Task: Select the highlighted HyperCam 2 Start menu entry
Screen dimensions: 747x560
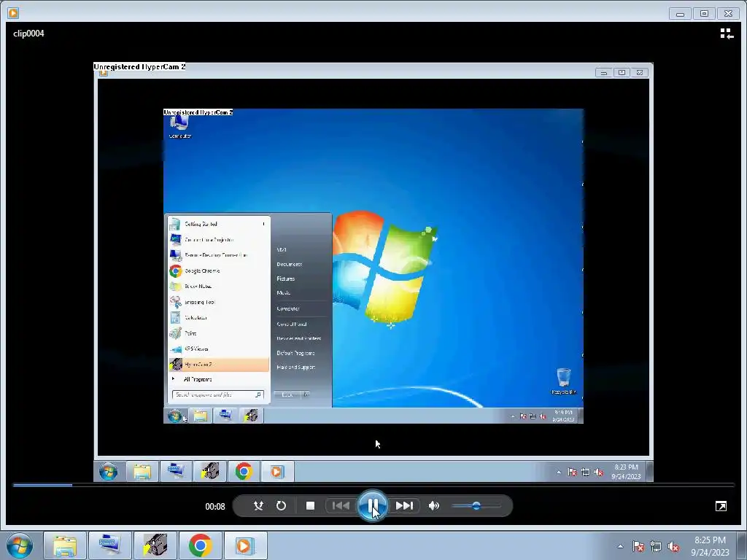Action: (219, 365)
